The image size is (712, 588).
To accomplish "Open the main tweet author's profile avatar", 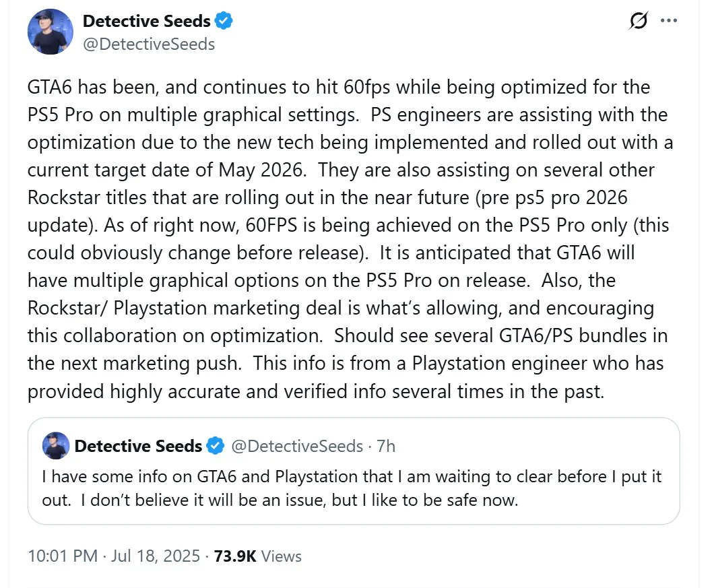I will coord(51,33).
